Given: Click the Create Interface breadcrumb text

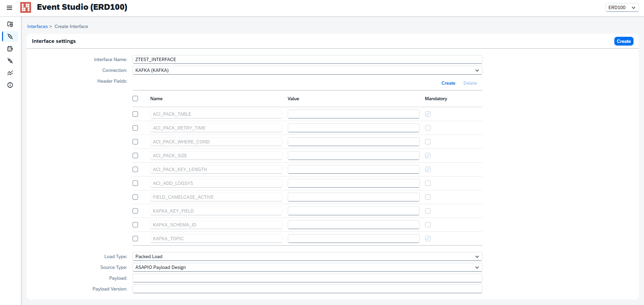Looking at the screenshot, I should [71, 26].
